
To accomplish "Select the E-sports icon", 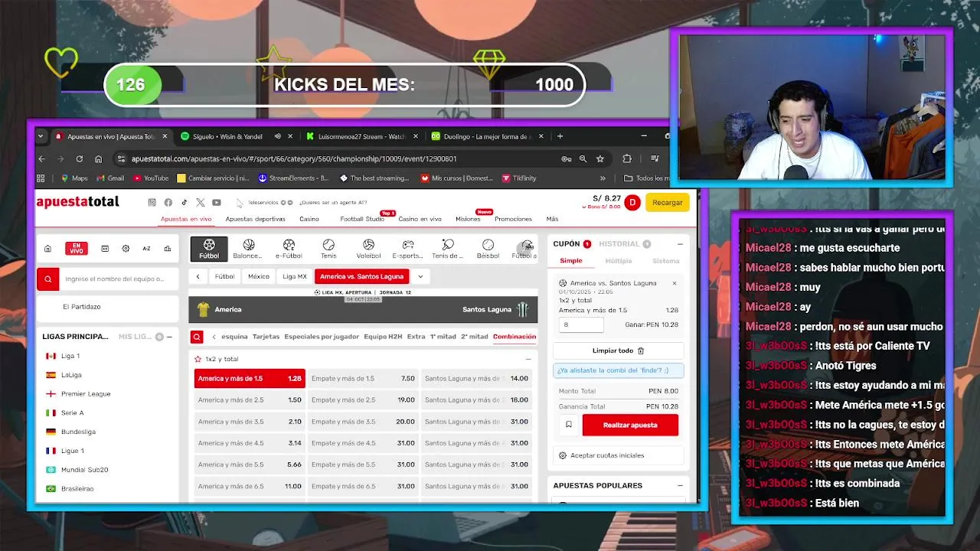I will point(408,249).
